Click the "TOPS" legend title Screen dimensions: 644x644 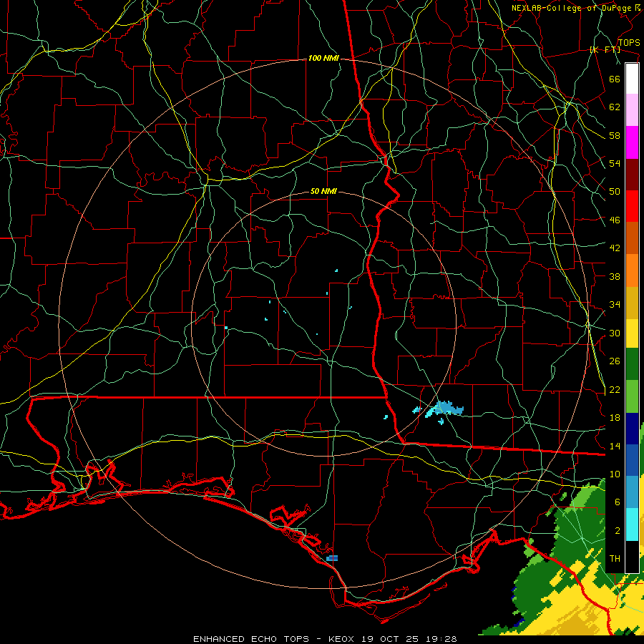click(x=629, y=43)
